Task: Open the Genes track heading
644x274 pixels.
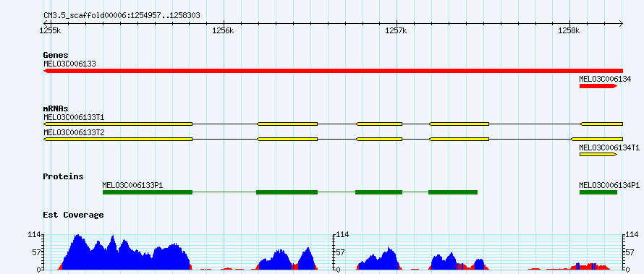Action: [x=56, y=55]
